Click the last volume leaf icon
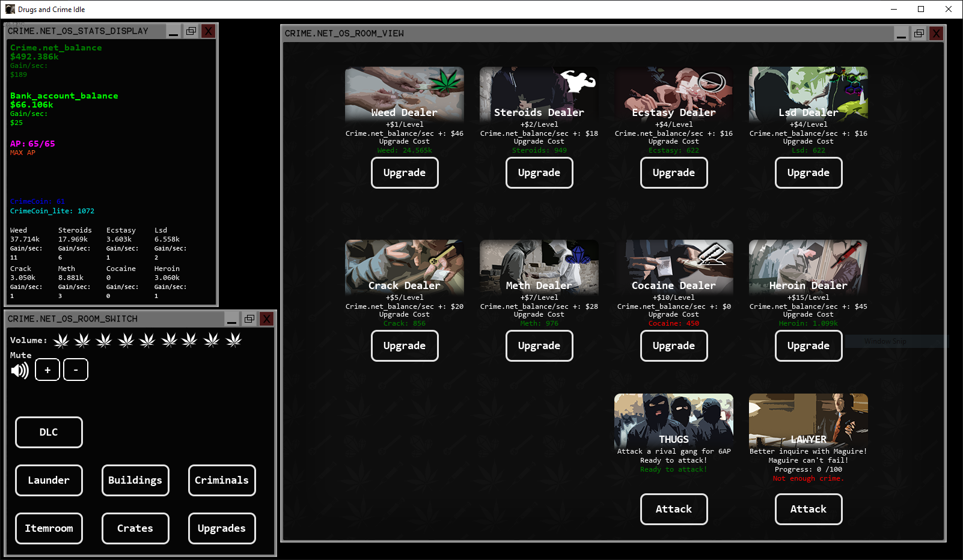Viewport: 963px width, 560px height. click(x=233, y=341)
